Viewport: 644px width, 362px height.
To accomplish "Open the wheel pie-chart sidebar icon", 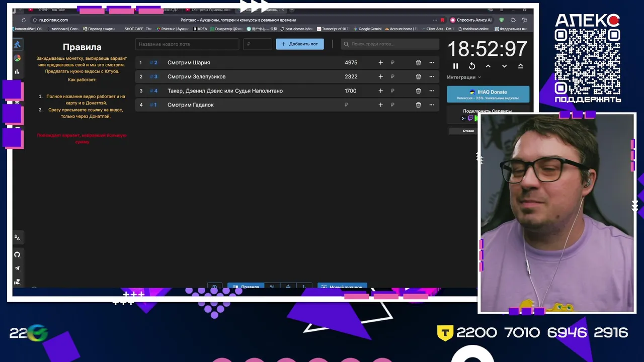I will point(17,58).
